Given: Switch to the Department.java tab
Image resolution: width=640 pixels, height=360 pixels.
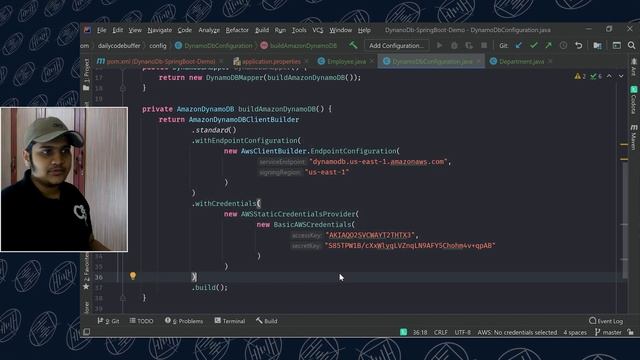Looking at the screenshot, I should click(521, 62).
